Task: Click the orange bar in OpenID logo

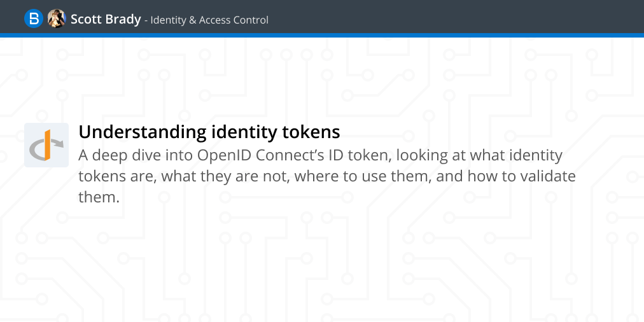Action: click(x=47, y=144)
